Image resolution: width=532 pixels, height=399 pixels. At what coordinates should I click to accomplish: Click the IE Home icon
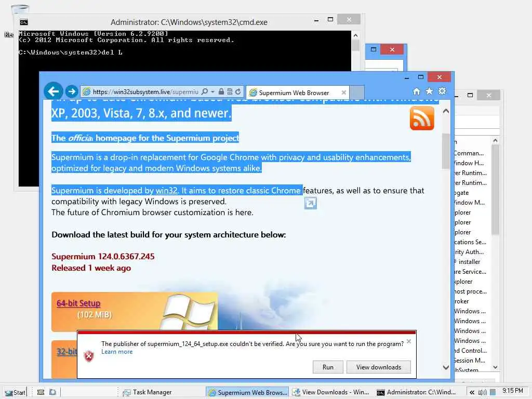point(416,91)
